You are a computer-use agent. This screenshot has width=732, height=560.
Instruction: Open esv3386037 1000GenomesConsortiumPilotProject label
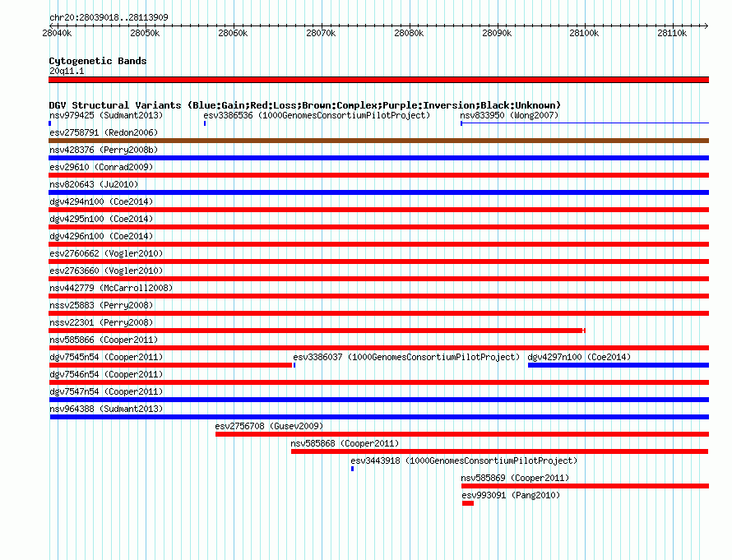406,357
